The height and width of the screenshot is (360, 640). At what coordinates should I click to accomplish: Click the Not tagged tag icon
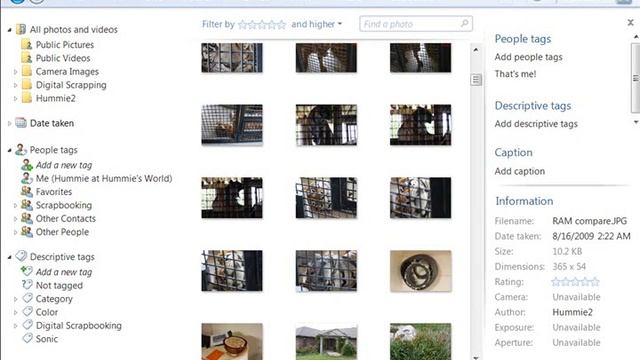tap(27, 285)
